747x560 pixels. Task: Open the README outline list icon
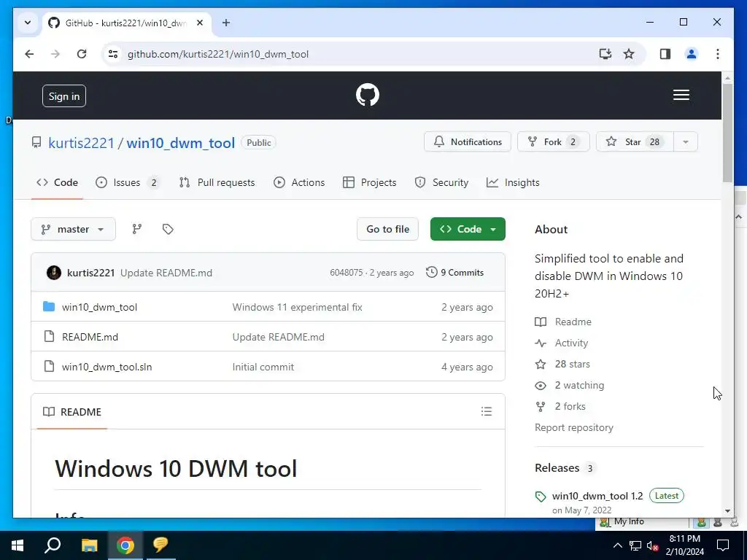(487, 411)
